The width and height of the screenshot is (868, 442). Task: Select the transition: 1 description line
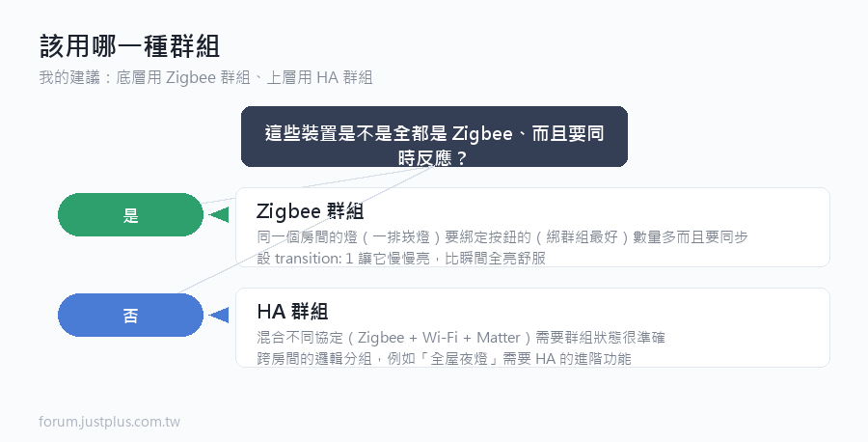[401, 258]
